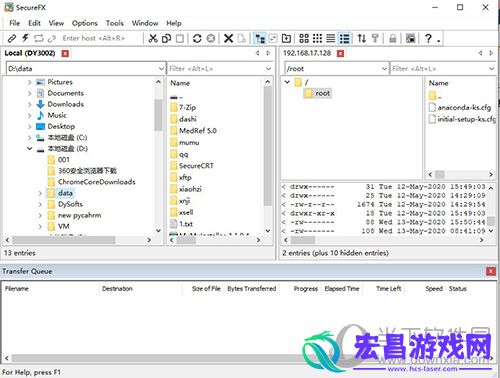Open the Options menu

coord(85,23)
